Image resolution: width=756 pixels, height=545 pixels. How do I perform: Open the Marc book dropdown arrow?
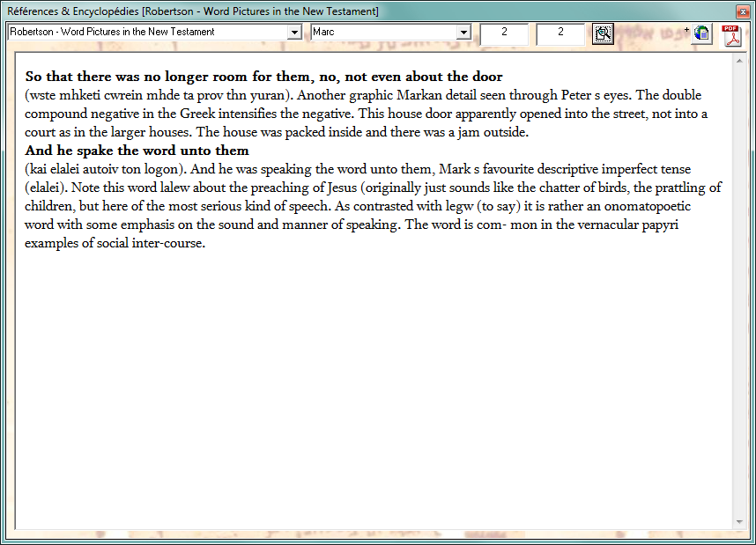(x=463, y=33)
